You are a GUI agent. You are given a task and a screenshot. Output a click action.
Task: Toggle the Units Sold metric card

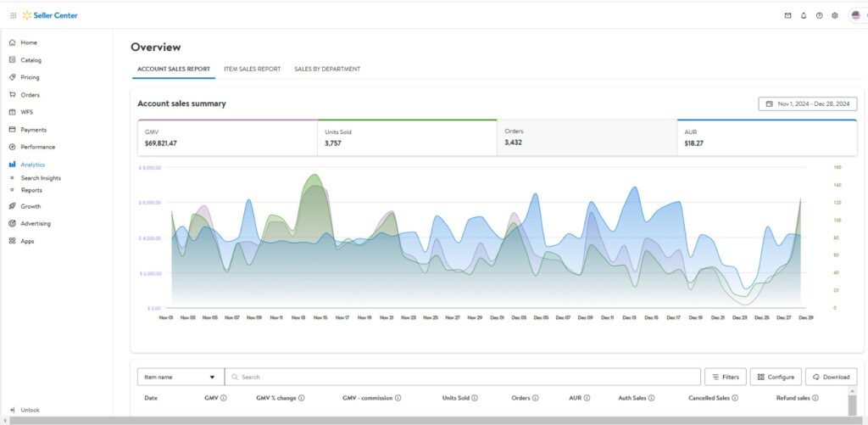tap(407, 137)
